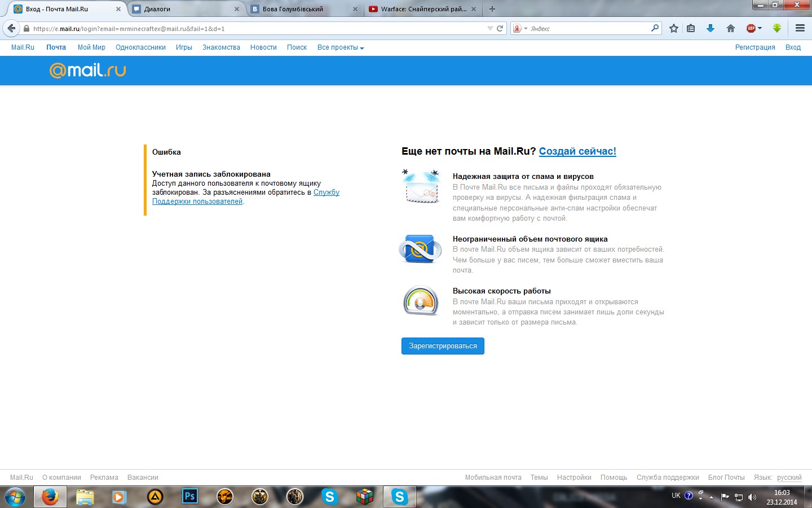The height and width of the screenshot is (508, 812).
Task: Click the unlimited mailbox infinity icon
Action: point(420,249)
